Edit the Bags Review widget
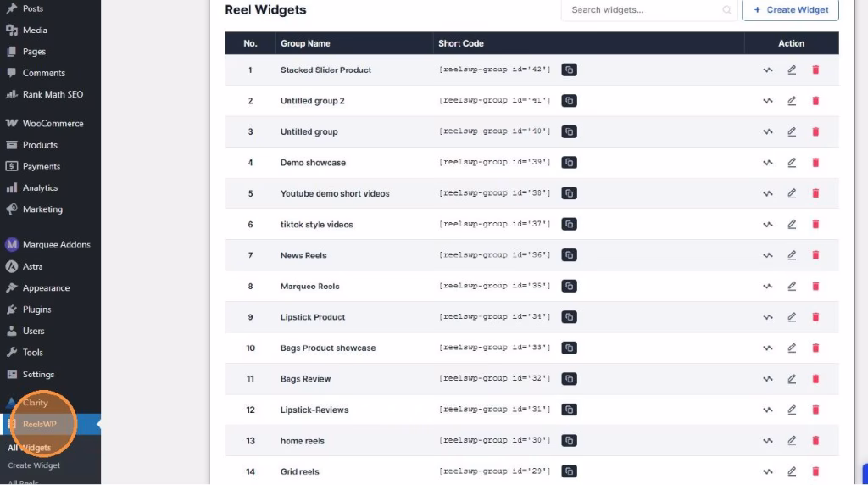 [x=792, y=379]
